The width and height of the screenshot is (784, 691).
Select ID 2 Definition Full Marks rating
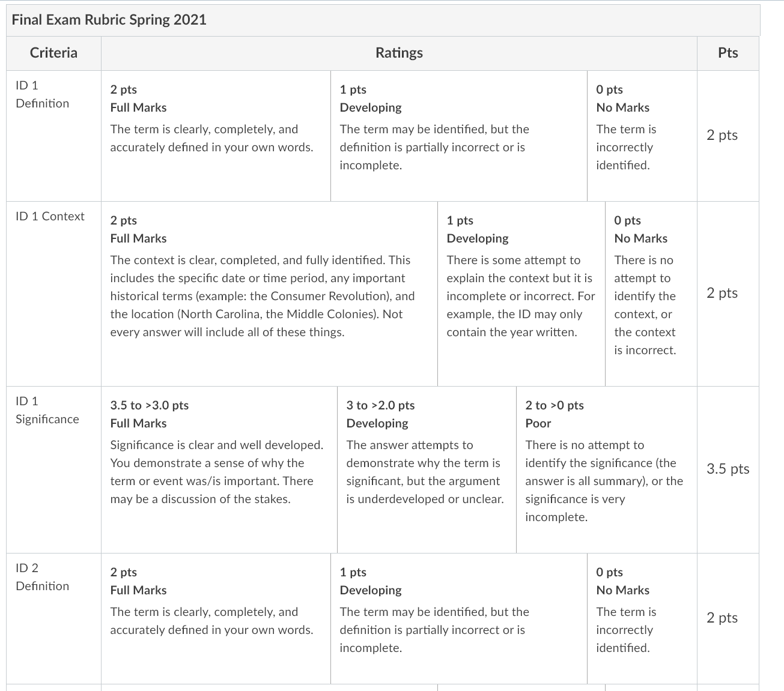[x=216, y=618]
